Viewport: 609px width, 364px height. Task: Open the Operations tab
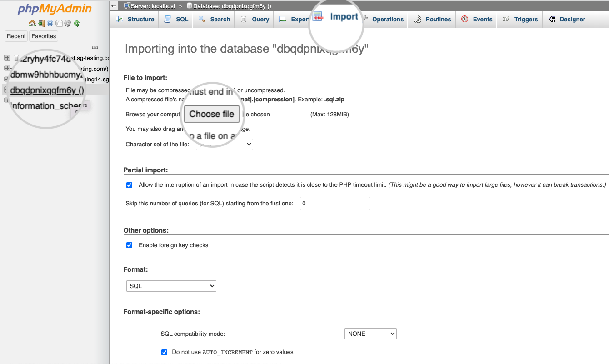click(x=384, y=20)
